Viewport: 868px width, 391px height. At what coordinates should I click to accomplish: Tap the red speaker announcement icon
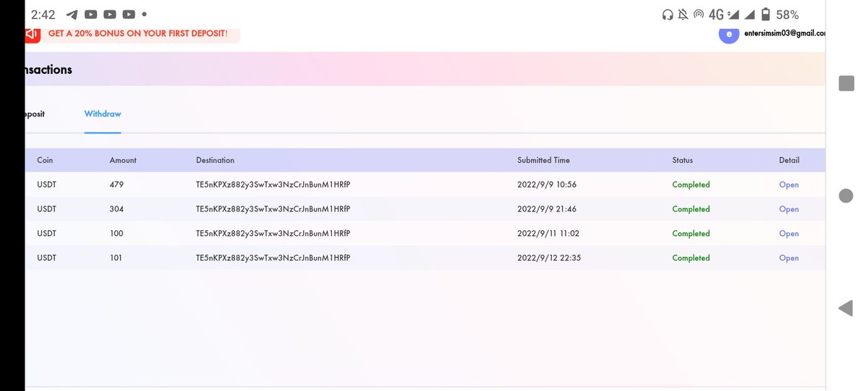click(32, 33)
